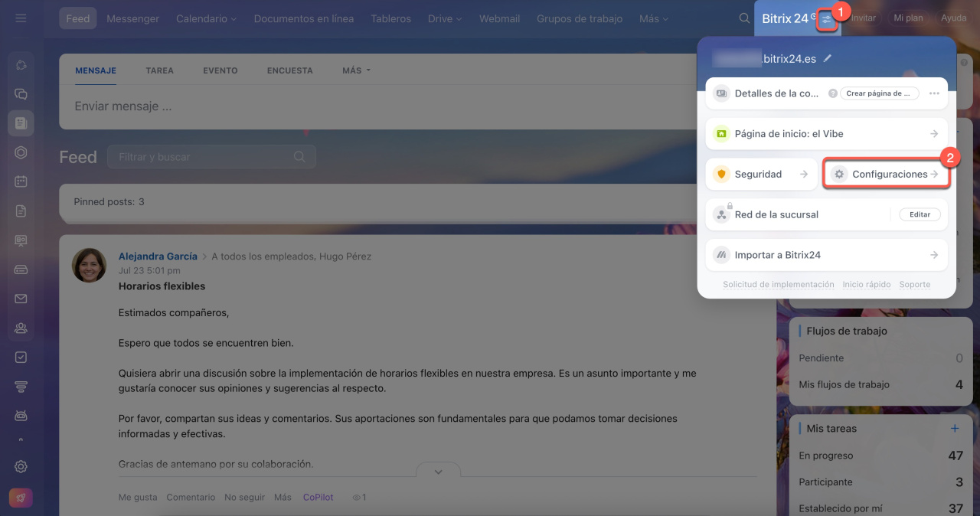Switch to the ENCUESTA tab in composer
980x516 pixels.
click(x=290, y=70)
